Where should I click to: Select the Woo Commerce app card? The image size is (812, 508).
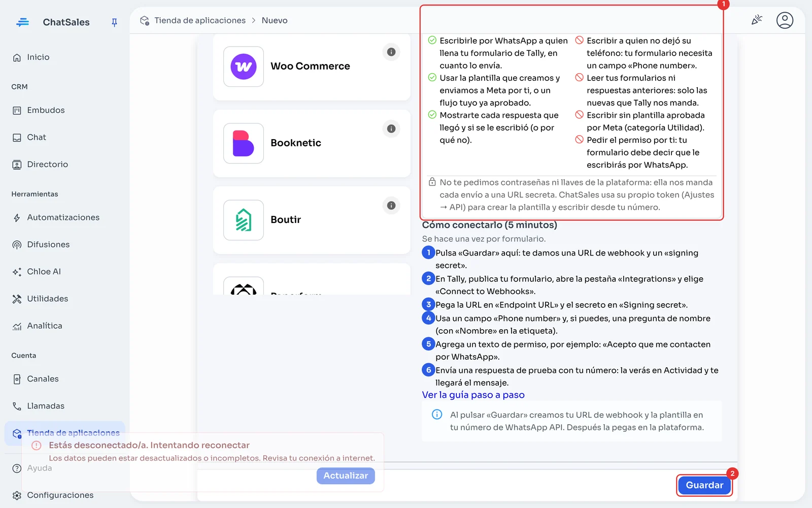click(312, 67)
